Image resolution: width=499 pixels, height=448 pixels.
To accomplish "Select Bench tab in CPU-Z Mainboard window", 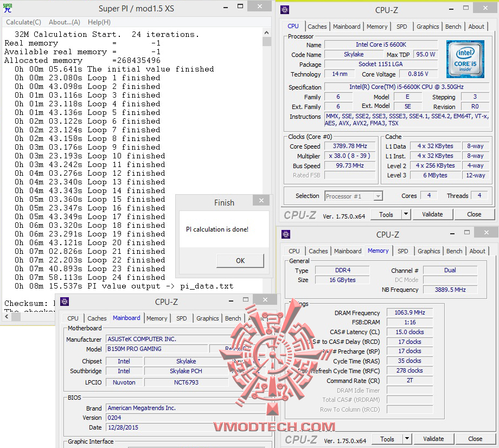I will (x=233, y=318).
